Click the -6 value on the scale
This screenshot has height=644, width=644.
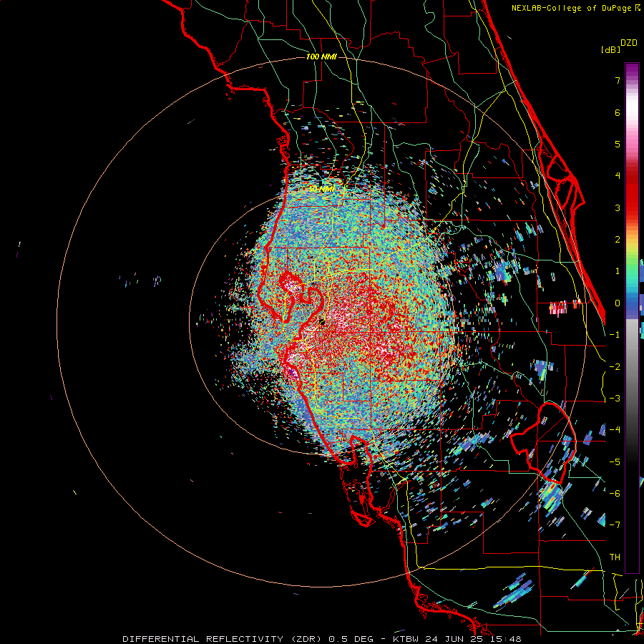(615, 494)
